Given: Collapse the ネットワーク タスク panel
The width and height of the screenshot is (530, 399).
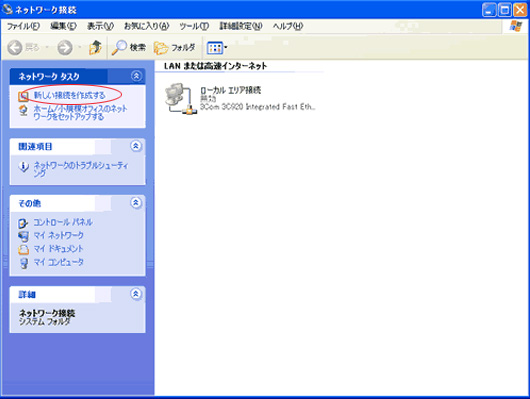Looking at the screenshot, I should click(x=136, y=76).
